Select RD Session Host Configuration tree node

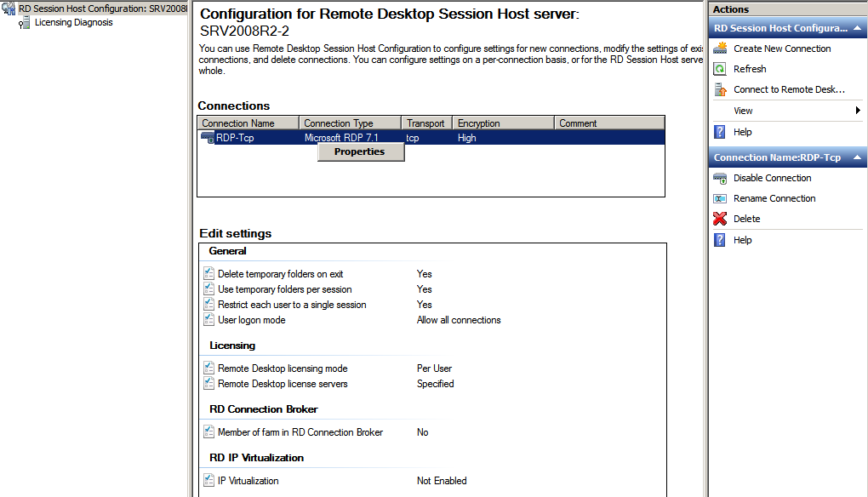(x=103, y=9)
